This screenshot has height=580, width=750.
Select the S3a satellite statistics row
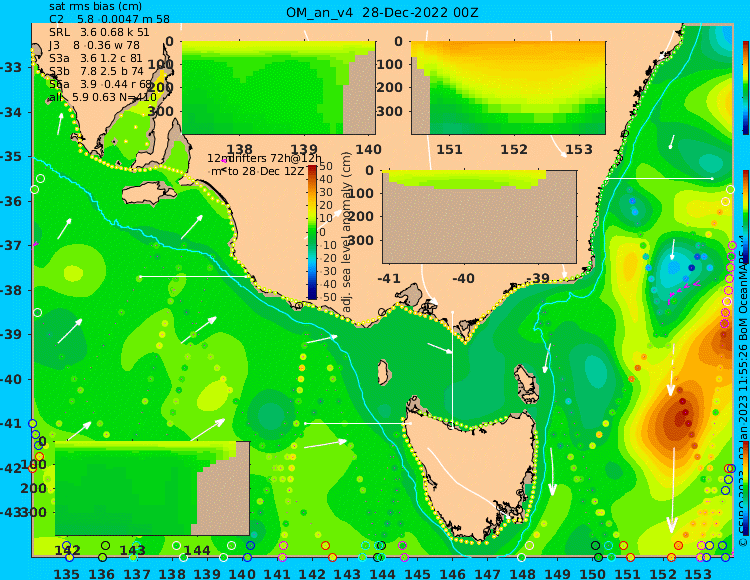point(96,58)
